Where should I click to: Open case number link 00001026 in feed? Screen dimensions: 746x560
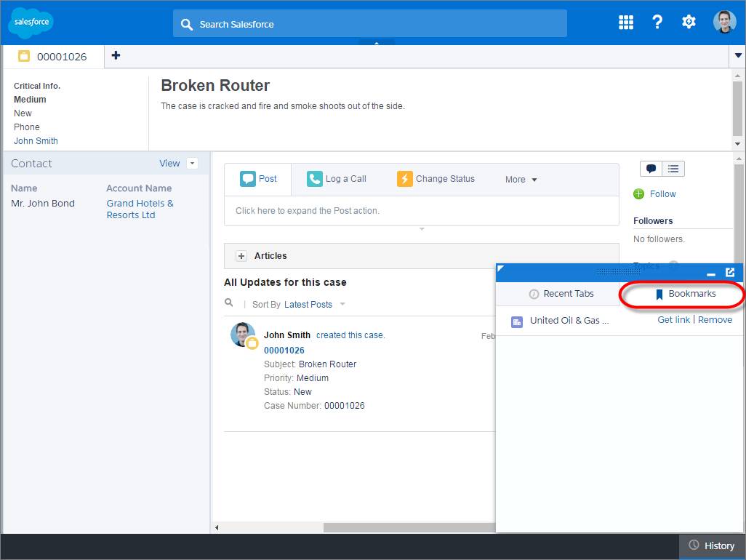pos(284,350)
